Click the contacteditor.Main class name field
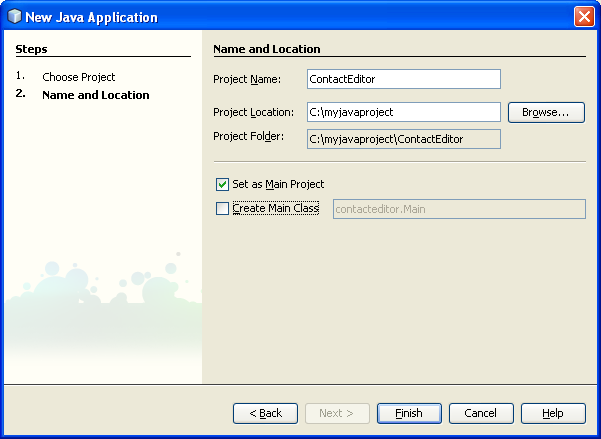 (x=456, y=209)
